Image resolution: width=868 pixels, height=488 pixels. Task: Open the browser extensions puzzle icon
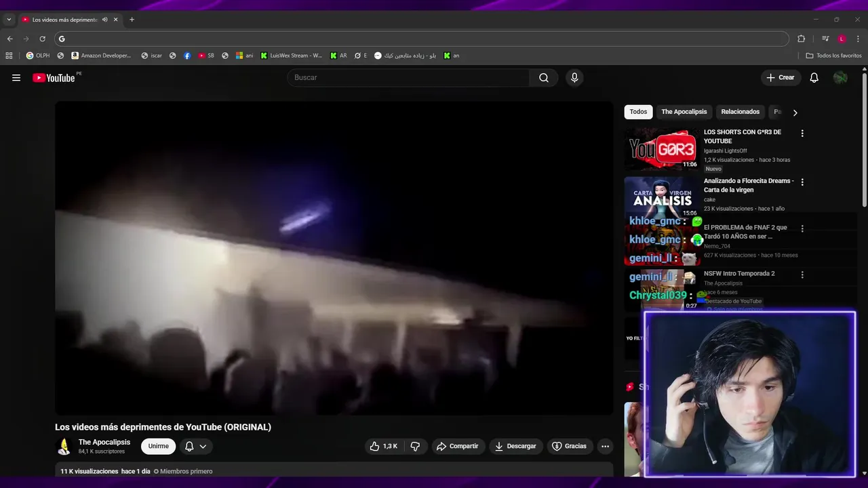click(801, 39)
